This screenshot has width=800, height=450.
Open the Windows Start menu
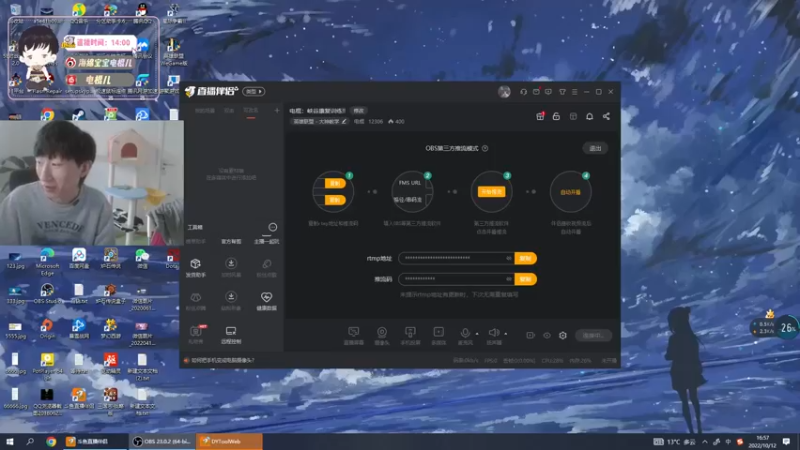[10, 441]
